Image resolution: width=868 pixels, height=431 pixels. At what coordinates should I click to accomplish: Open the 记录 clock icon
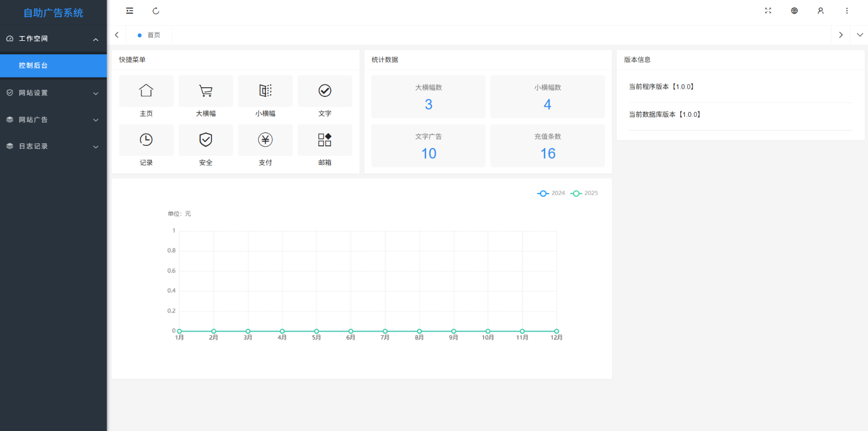[x=146, y=140]
